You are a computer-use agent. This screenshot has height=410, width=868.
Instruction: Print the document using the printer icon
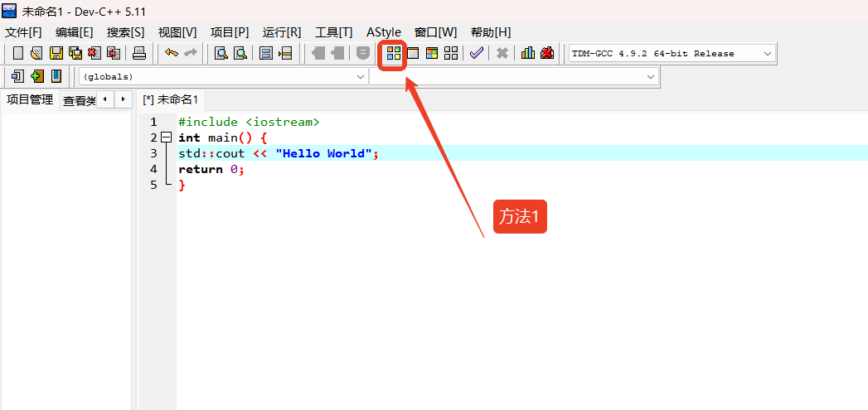pyautogui.click(x=139, y=53)
